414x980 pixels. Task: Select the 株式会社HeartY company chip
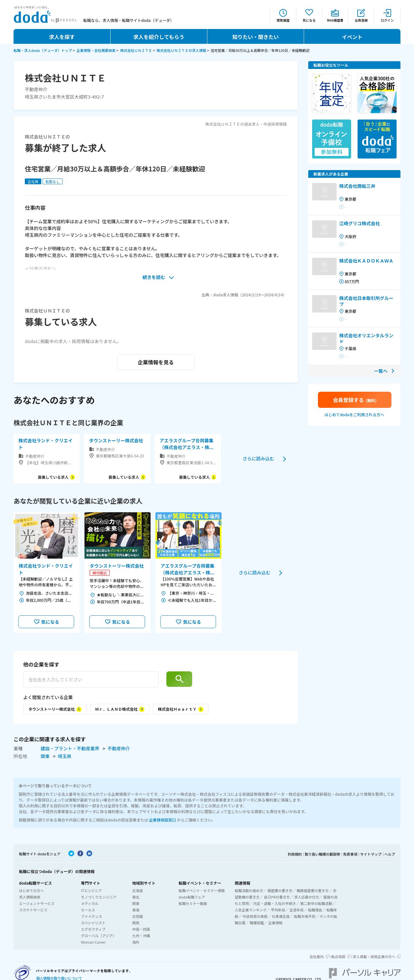coord(181,709)
